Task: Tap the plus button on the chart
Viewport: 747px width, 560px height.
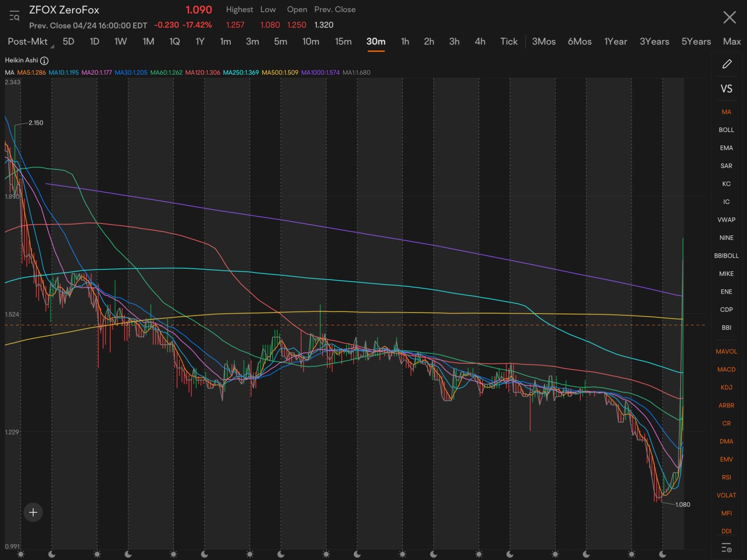Action: pos(33,512)
